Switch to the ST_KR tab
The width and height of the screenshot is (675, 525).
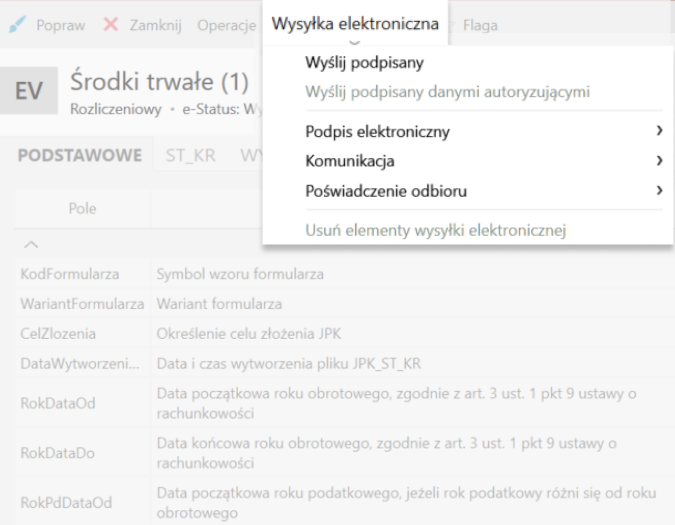pos(193,156)
